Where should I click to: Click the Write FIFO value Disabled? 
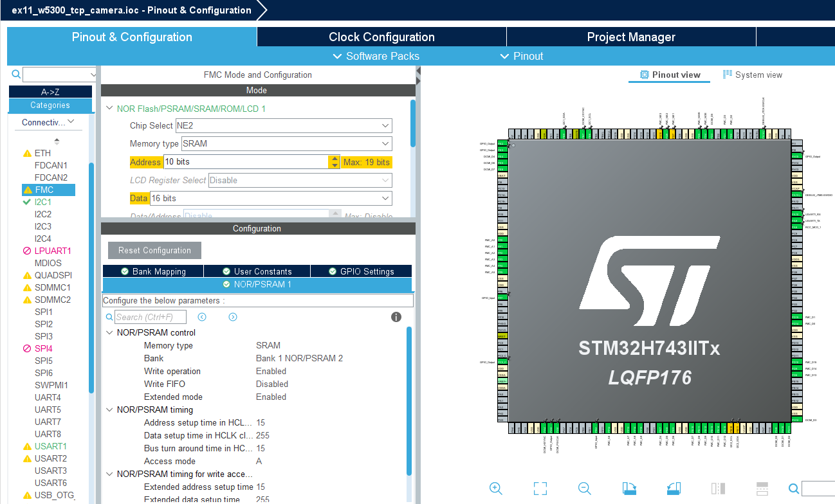(x=271, y=384)
